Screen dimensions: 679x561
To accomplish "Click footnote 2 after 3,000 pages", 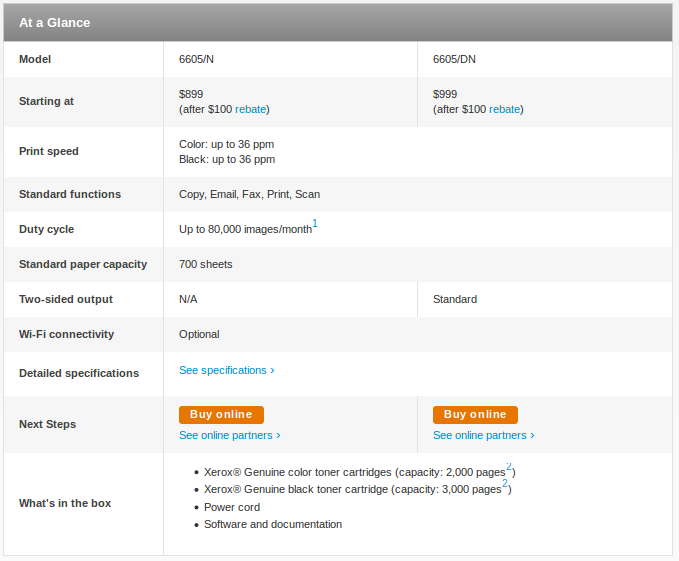I will pyautogui.click(x=505, y=483).
